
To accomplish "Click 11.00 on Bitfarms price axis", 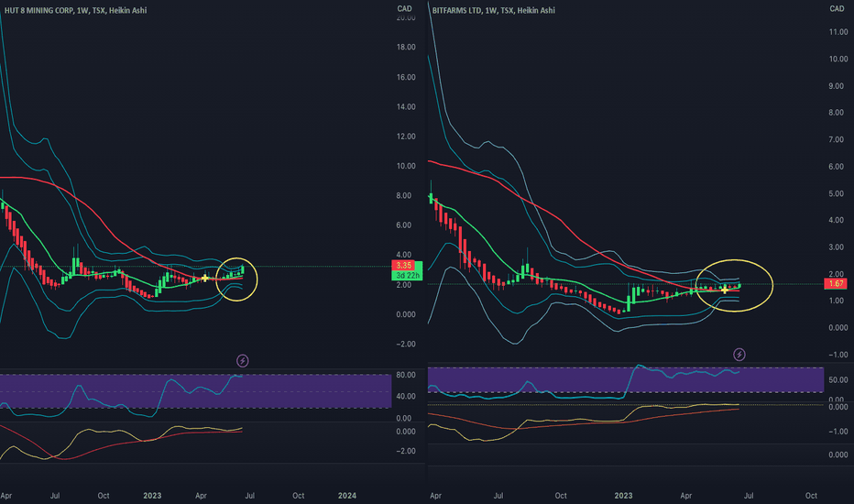I will [838, 32].
